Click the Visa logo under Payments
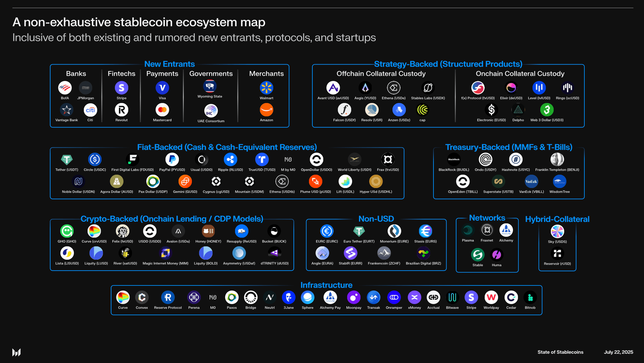This screenshot has width=644, height=363. coord(162,88)
